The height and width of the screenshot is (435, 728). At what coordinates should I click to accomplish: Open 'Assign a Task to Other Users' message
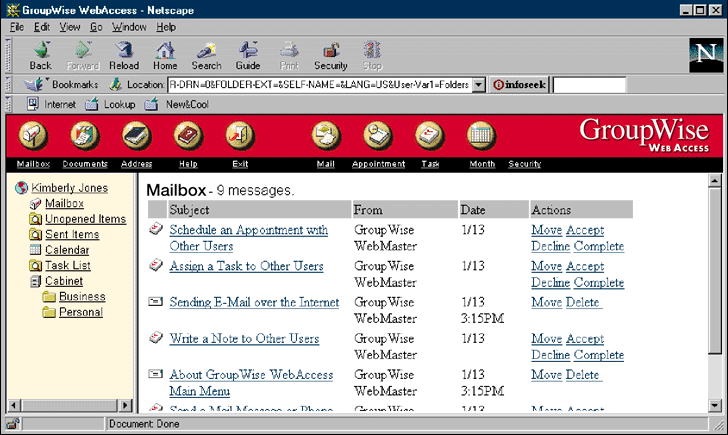pyautogui.click(x=246, y=266)
